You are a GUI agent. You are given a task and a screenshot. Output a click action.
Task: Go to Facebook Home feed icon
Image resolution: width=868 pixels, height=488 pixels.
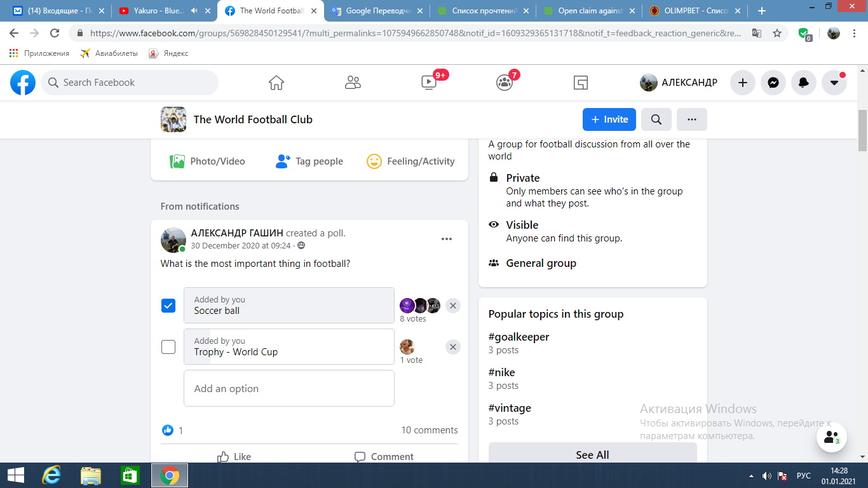pyautogui.click(x=276, y=83)
